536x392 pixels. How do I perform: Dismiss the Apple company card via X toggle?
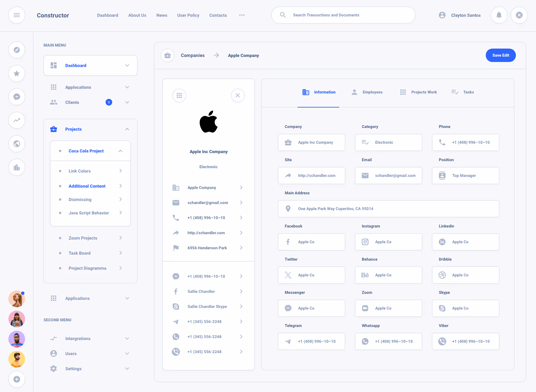(238, 95)
